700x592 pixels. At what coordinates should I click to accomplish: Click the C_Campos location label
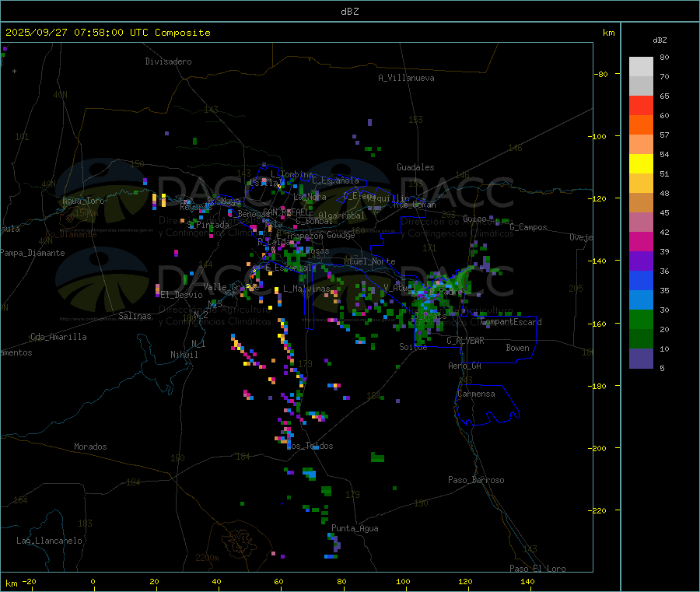(x=529, y=227)
